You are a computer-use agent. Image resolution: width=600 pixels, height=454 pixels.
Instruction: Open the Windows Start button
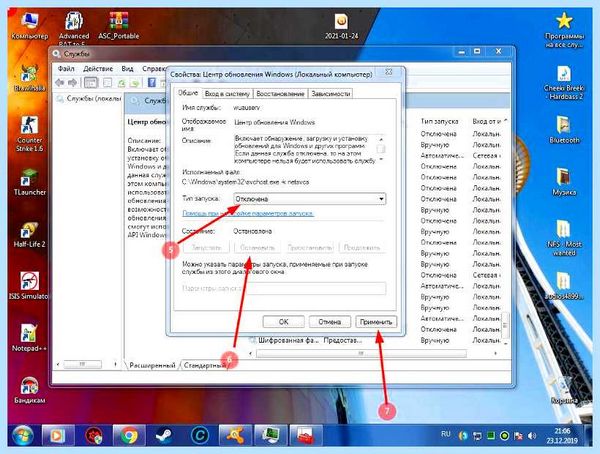(x=23, y=436)
